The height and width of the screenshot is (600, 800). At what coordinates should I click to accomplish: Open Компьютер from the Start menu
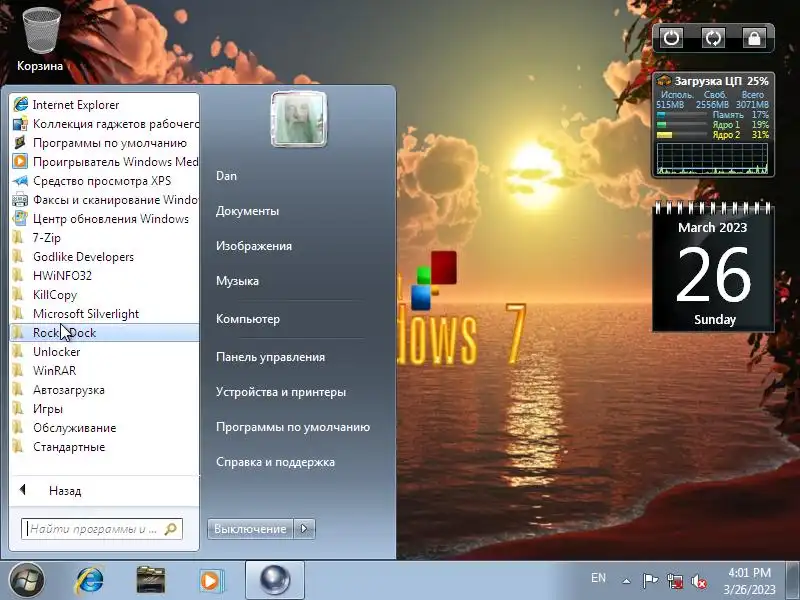click(248, 319)
